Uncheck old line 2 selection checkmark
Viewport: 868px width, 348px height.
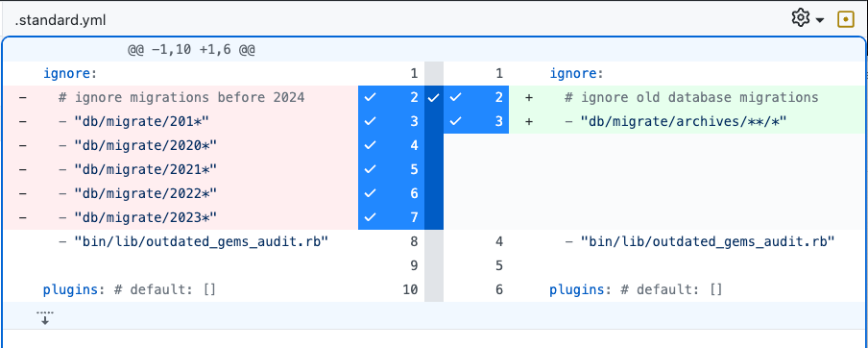(x=371, y=97)
